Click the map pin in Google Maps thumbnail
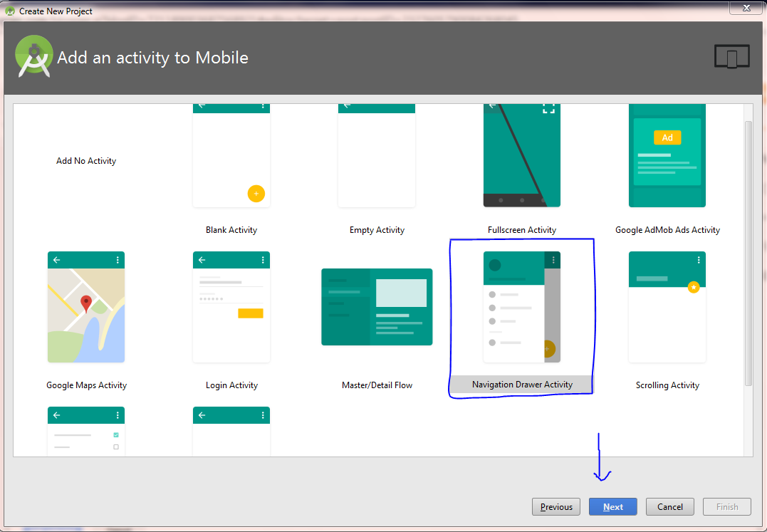 coord(85,301)
